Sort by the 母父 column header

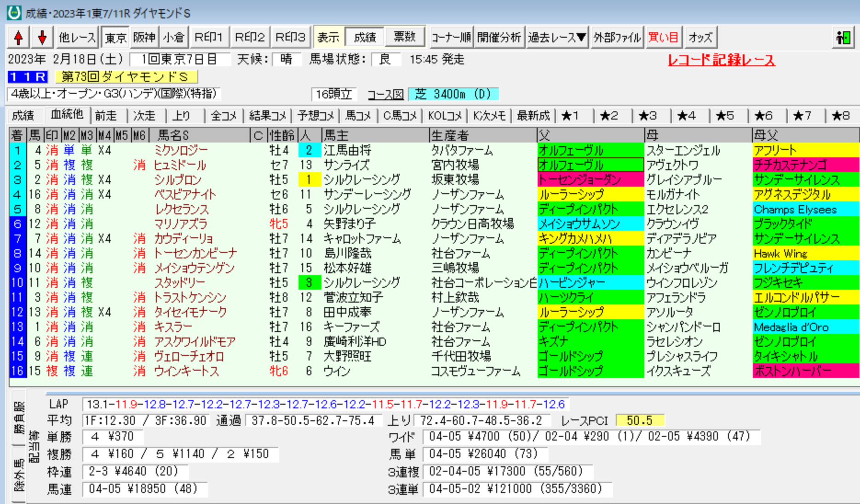806,135
